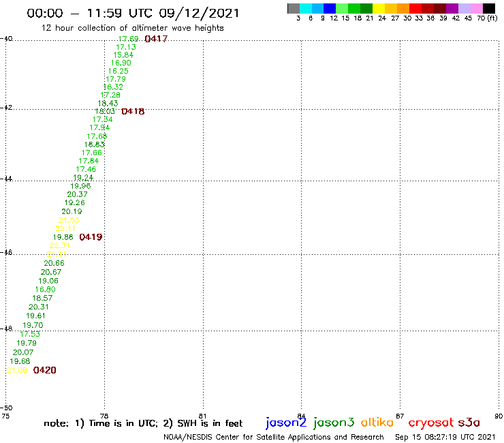
Task: Click the jason2 satellite legend label
Action: (x=286, y=423)
